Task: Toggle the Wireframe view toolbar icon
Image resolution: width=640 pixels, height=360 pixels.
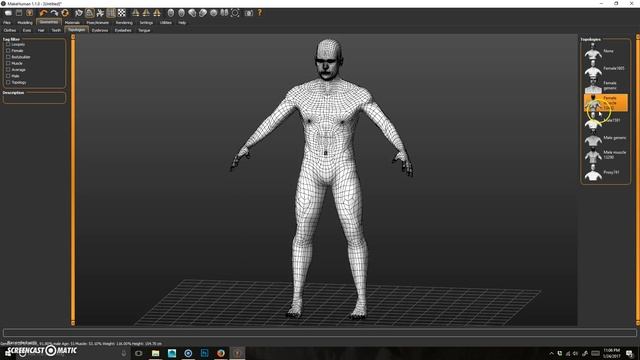Action: click(89, 13)
